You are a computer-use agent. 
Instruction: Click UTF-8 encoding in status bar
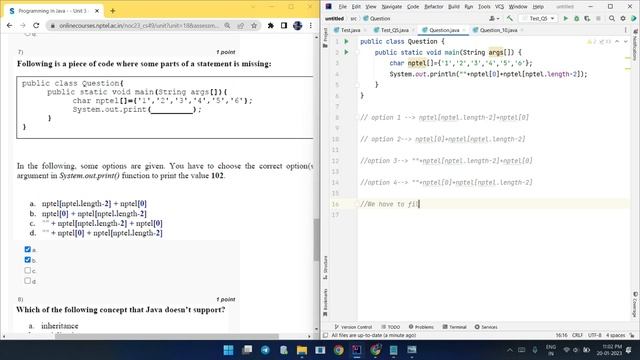pos(594,335)
